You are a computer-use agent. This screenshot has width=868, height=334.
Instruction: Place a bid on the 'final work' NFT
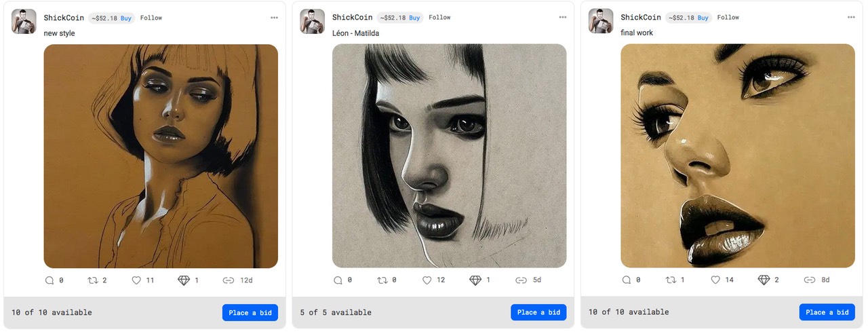pos(827,312)
